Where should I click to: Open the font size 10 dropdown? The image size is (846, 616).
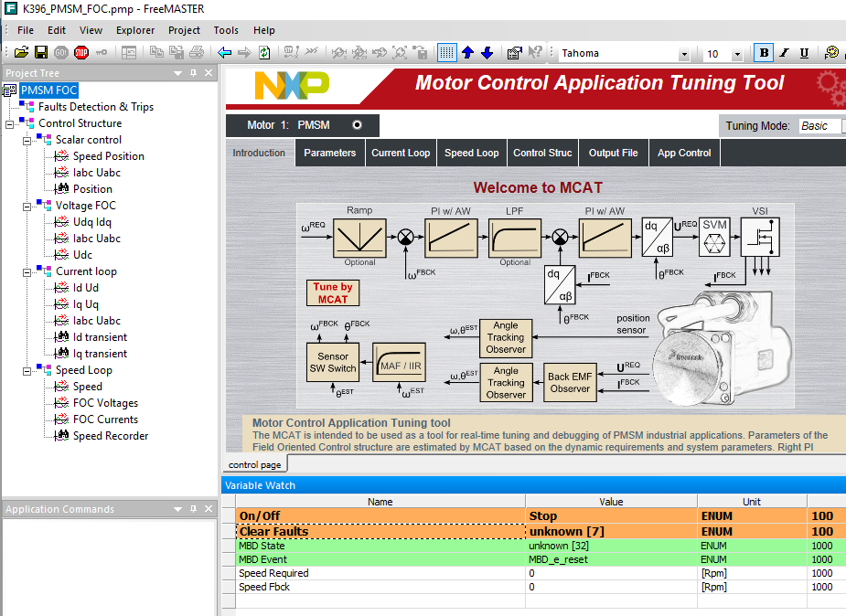737,53
